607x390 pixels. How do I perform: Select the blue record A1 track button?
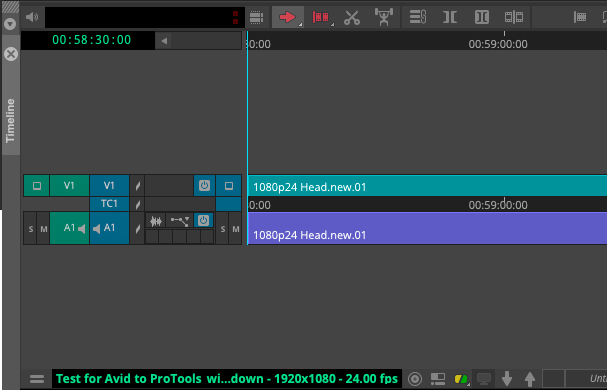click(109, 228)
